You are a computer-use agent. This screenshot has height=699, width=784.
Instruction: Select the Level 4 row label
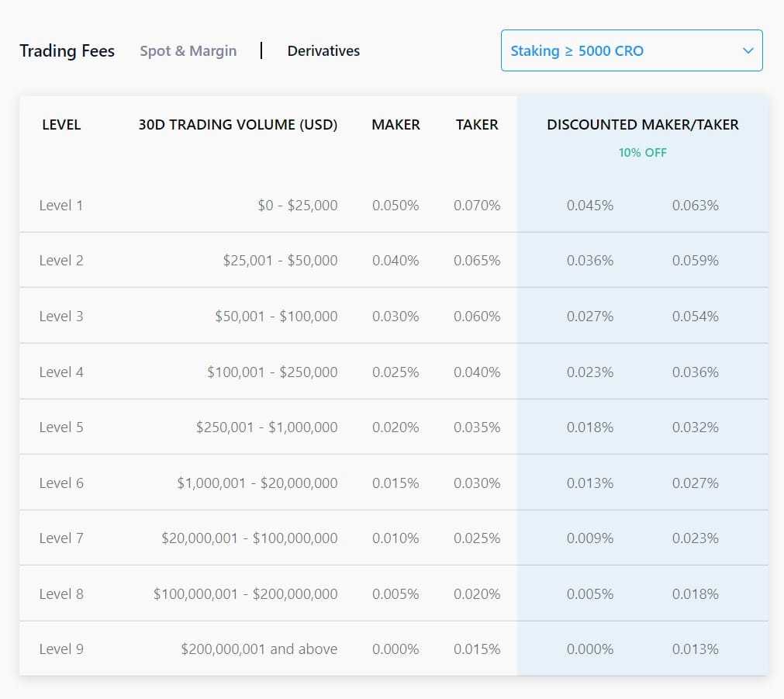point(61,372)
